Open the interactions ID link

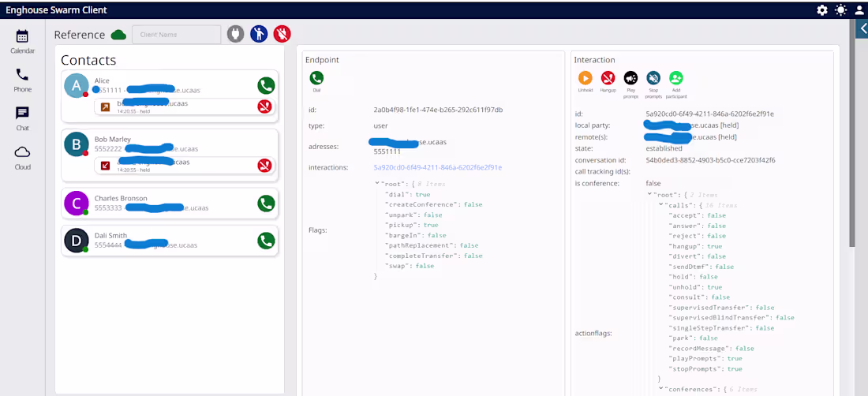(x=437, y=167)
